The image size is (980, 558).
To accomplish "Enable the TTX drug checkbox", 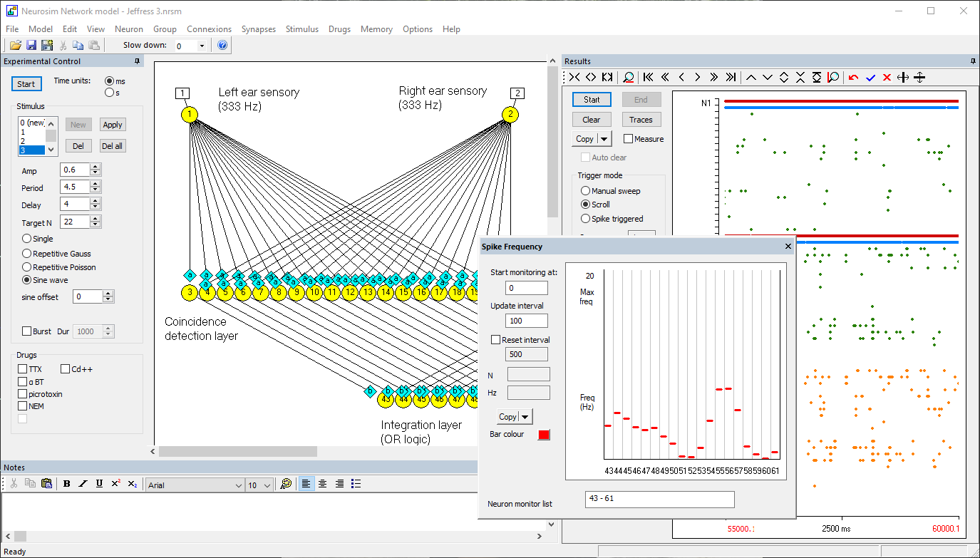I will click(23, 369).
